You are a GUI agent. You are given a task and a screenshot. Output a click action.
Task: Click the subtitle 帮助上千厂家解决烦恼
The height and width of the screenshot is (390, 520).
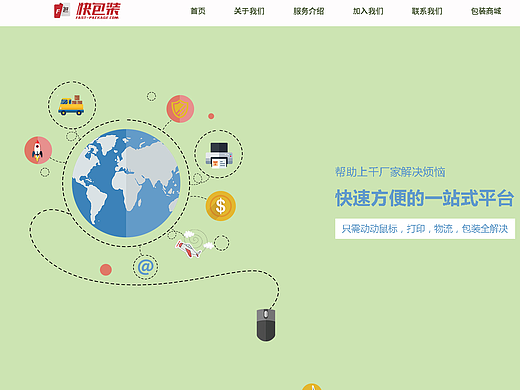click(390, 172)
